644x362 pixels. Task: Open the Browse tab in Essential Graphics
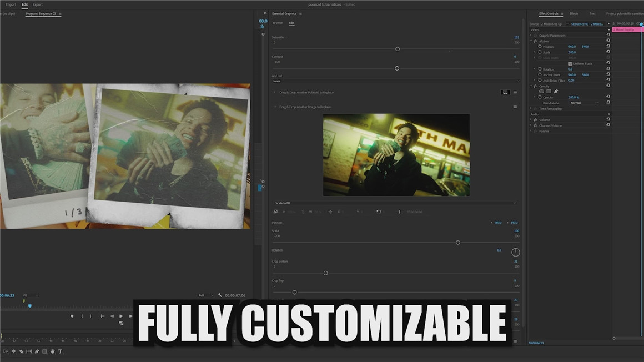click(278, 23)
